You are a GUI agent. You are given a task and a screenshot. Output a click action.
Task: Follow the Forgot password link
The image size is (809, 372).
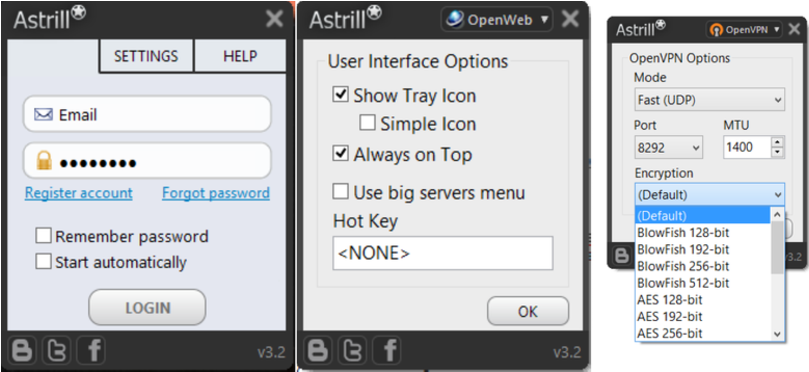[x=216, y=193]
